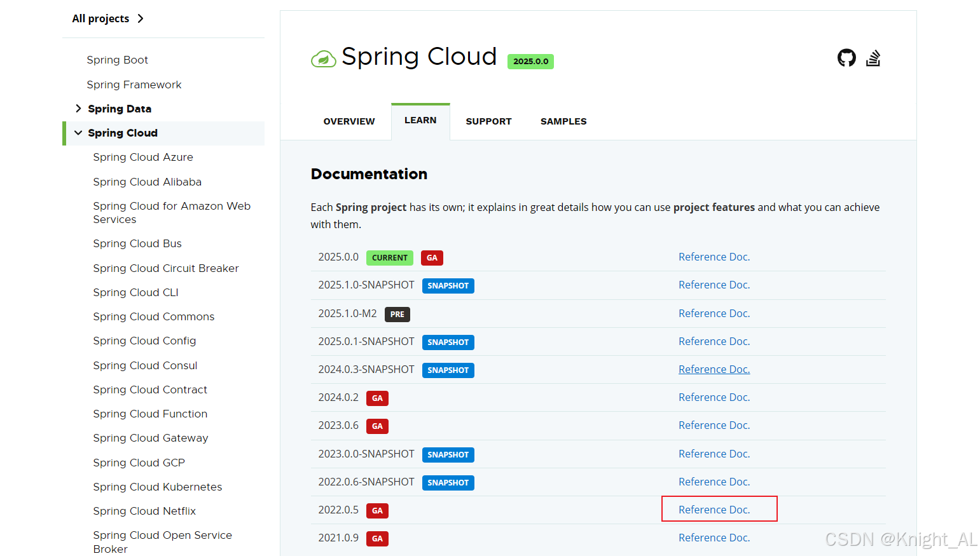
Task: Open Reference Doc. for 2025.1.0-M2
Action: point(714,313)
